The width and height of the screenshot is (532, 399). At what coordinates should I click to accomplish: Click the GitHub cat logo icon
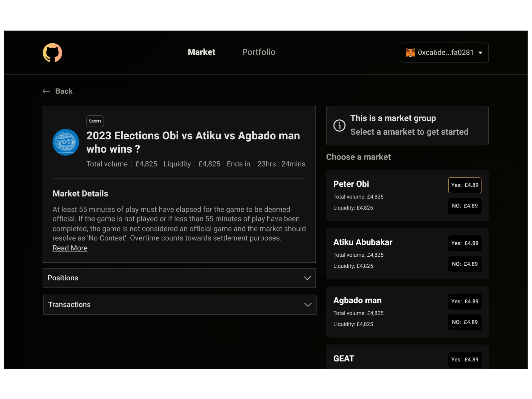(53, 53)
